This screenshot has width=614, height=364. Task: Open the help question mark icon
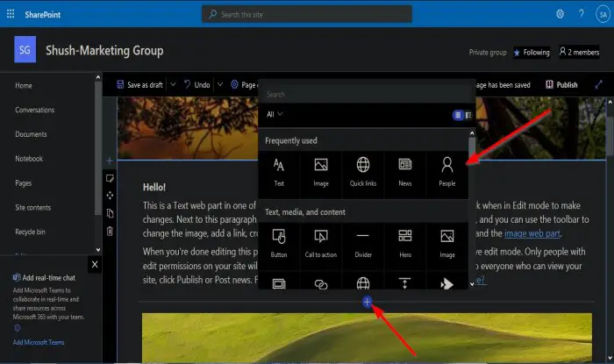581,14
